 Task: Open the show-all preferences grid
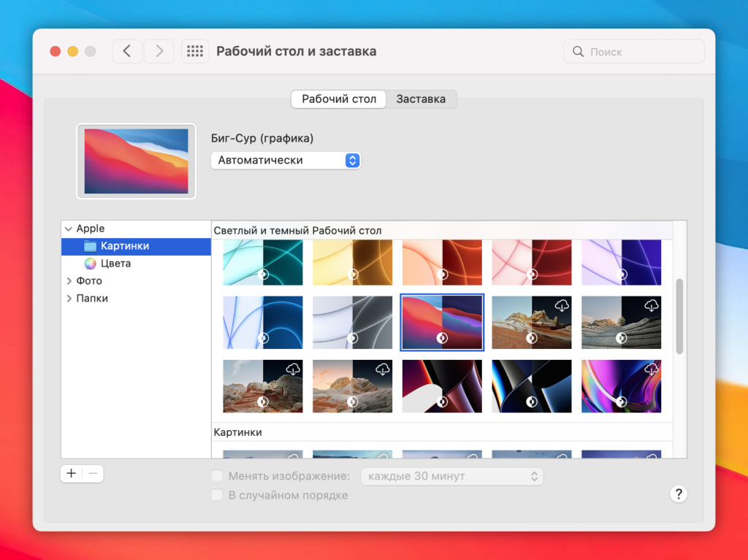(x=194, y=51)
